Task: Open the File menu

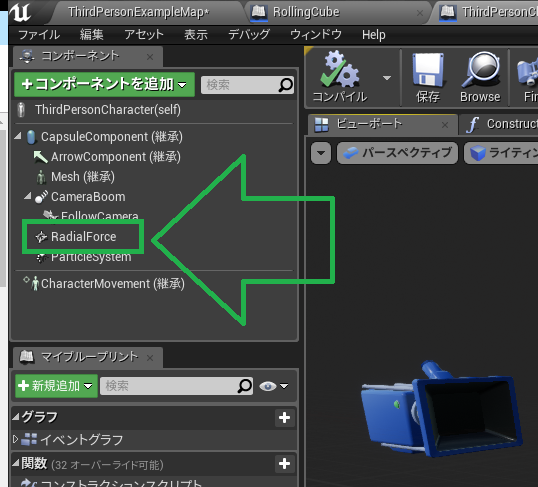Action: (39, 35)
